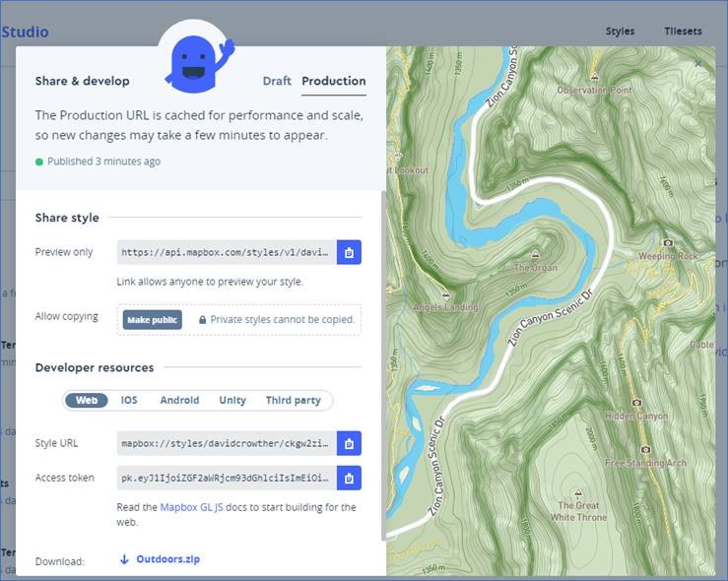Click the 'Angels Landing' map label
This screenshot has height=581, width=728.
445,307
